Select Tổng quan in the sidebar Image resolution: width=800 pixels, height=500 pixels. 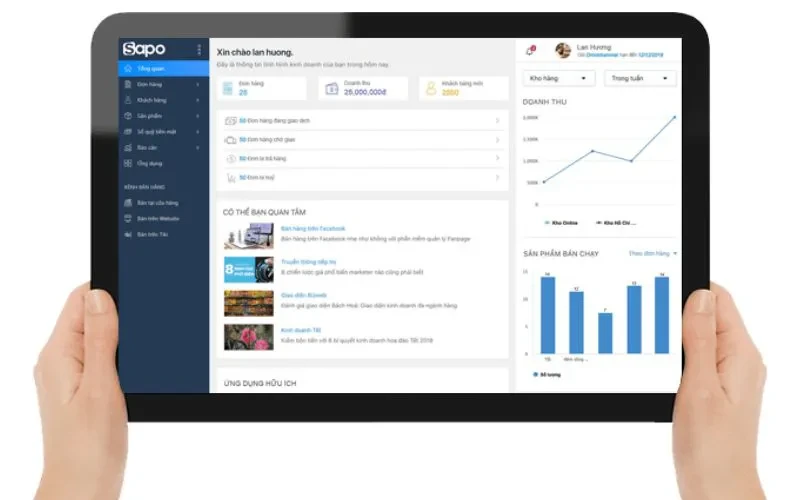150,69
